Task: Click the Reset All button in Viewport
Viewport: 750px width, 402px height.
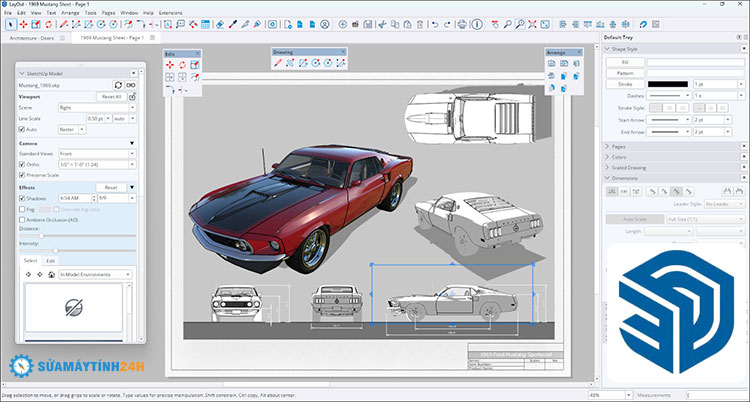Action: tap(111, 97)
